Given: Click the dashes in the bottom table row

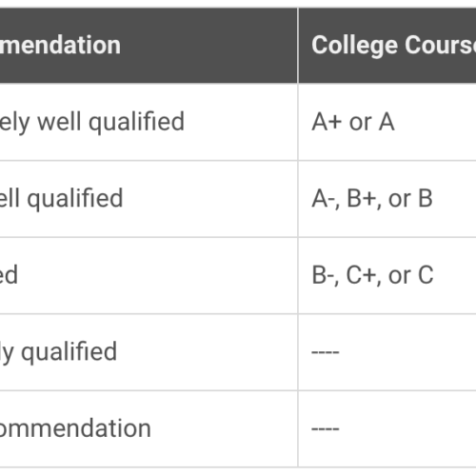Looking at the screenshot, I should coord(326,429).
